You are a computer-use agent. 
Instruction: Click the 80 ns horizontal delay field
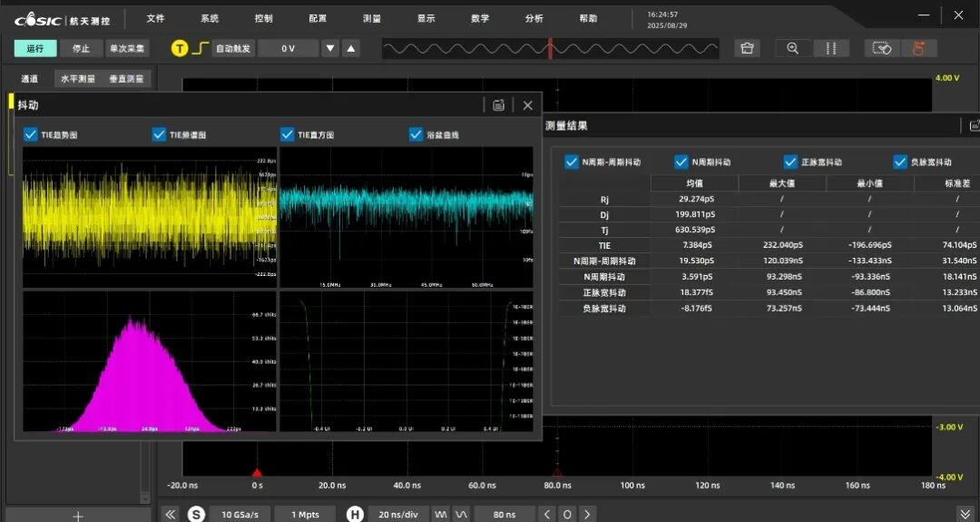click(505, 514)
